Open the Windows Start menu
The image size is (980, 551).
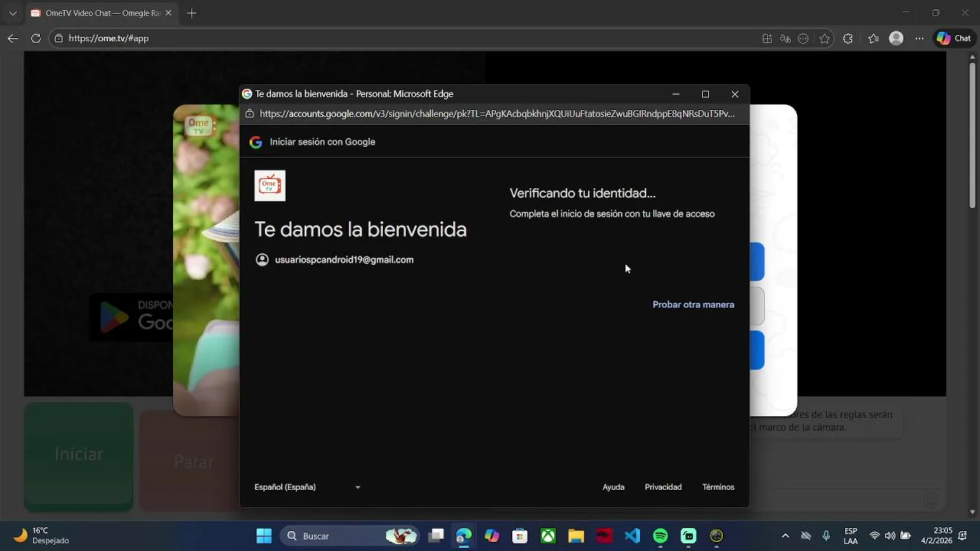point(264,536)
